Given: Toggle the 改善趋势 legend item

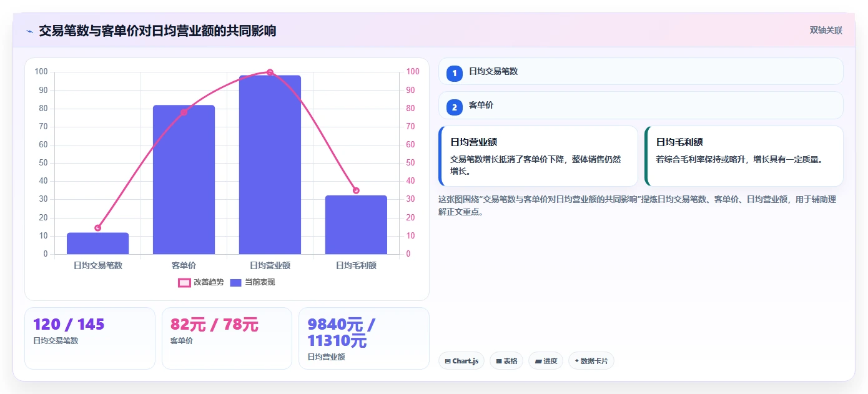Looking at the screenshot, I should (201, 282).
